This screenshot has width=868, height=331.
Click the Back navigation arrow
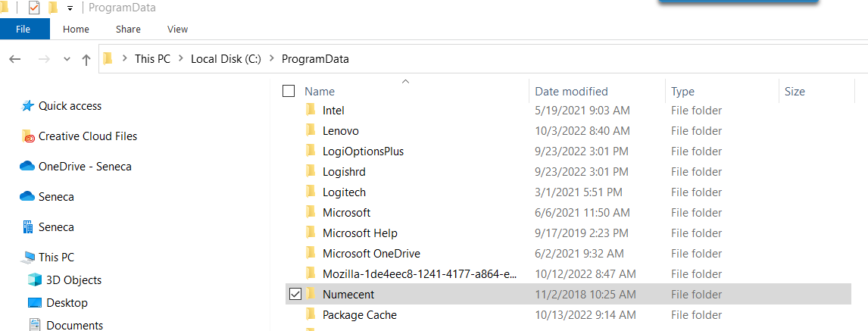coord(15,59)
